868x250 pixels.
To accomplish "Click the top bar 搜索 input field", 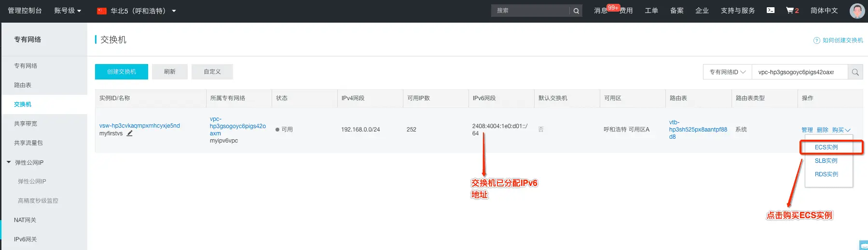I will [x=530, y=11].
